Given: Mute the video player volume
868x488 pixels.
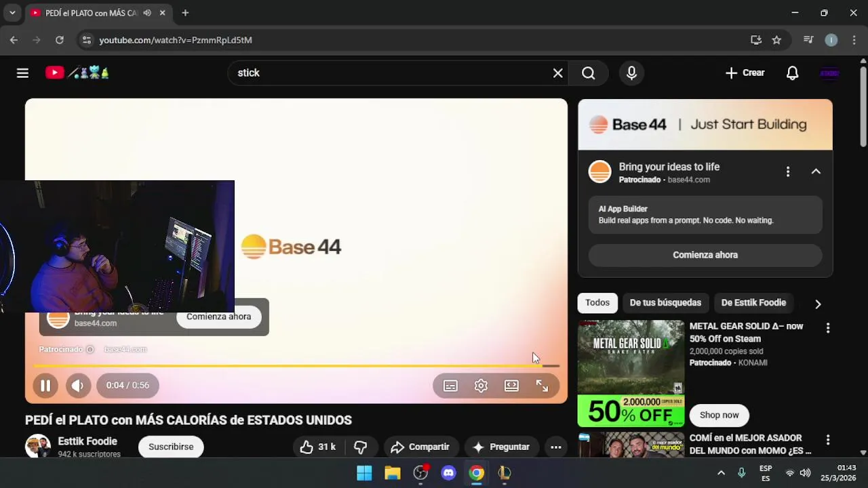Looking at the screenshot, I should (x=77, y=386).
